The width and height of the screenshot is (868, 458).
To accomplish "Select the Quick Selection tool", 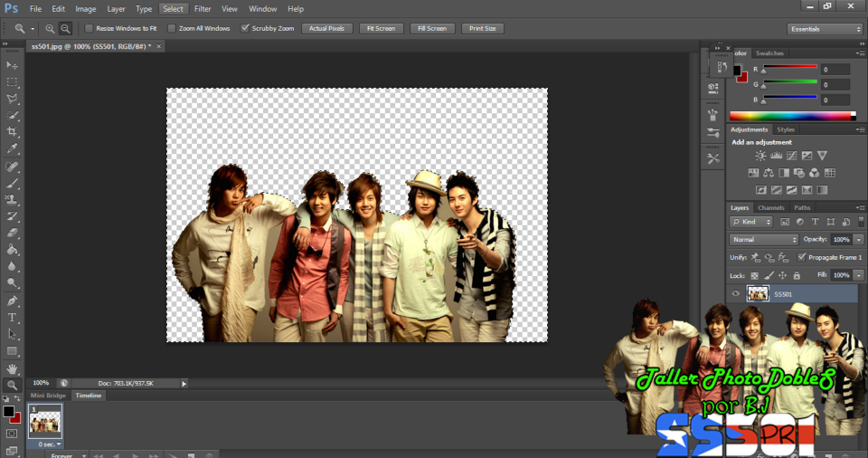I will pos(12,115).
